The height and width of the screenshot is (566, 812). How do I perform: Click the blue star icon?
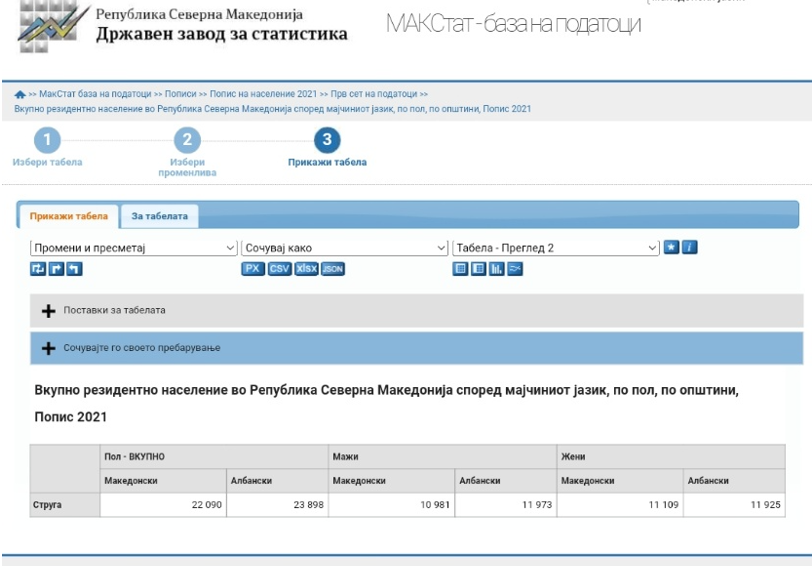(672, 248)
